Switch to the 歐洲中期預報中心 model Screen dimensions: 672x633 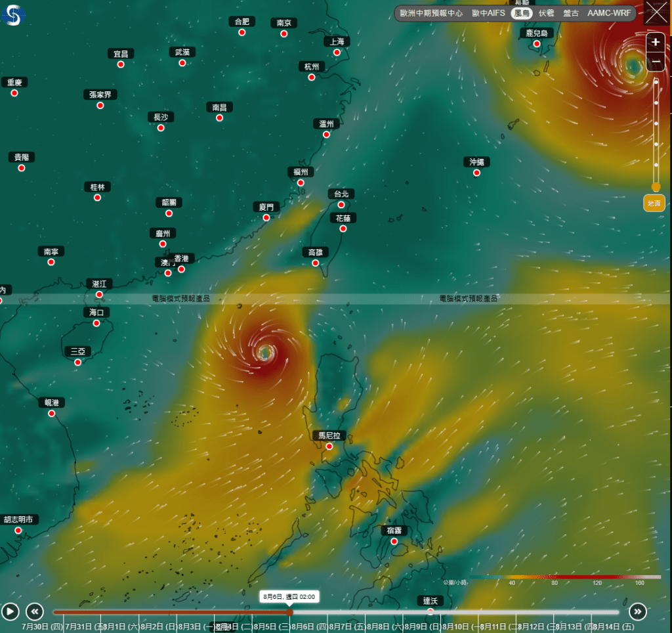[431, 13]
